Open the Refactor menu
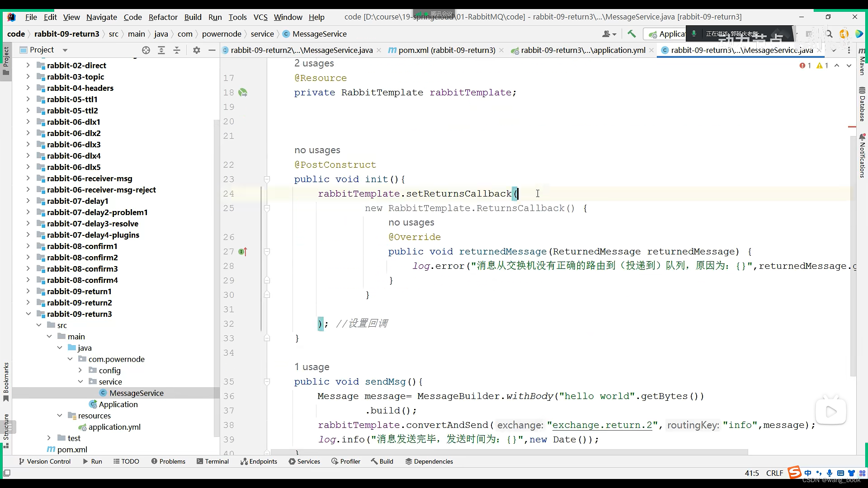 click(163, 17)
